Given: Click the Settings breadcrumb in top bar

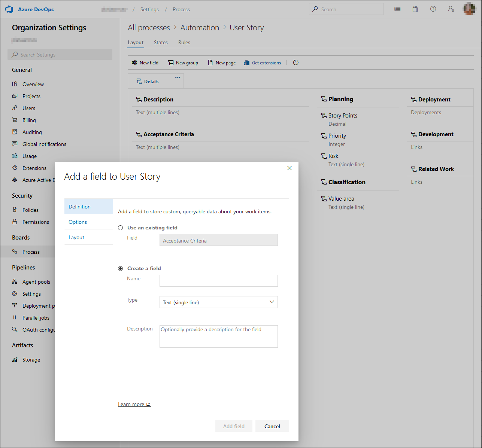Looking at the screenshot, I should (149, 9).
